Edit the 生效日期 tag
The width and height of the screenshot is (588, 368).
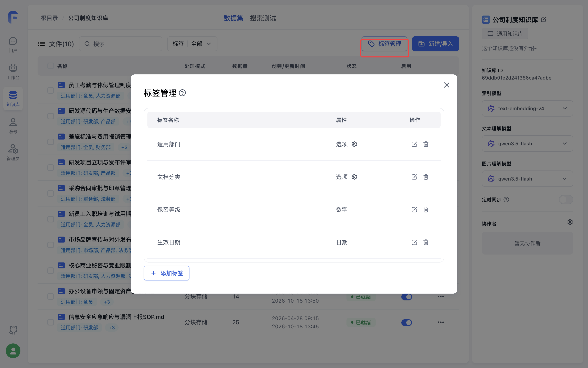pos(414,242)
